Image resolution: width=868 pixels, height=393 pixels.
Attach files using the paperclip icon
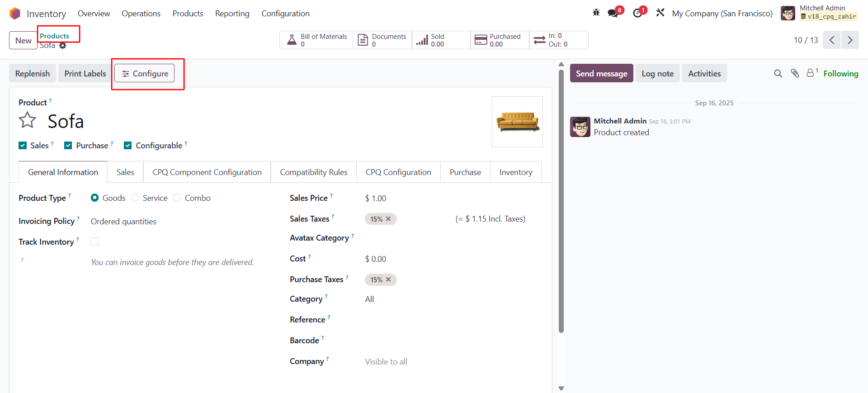tap(795, 73)
